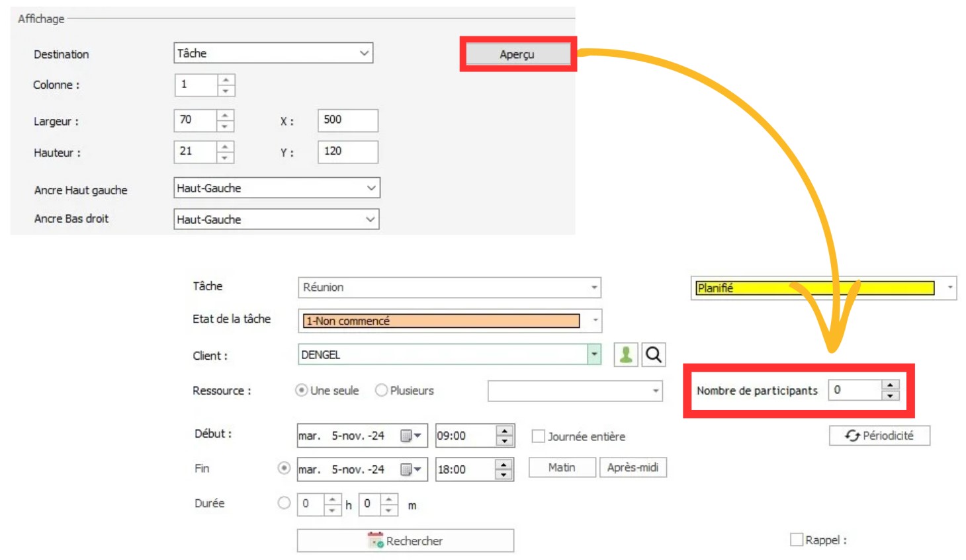
Task: Click the Rechercher button
Action: [406, 541]
